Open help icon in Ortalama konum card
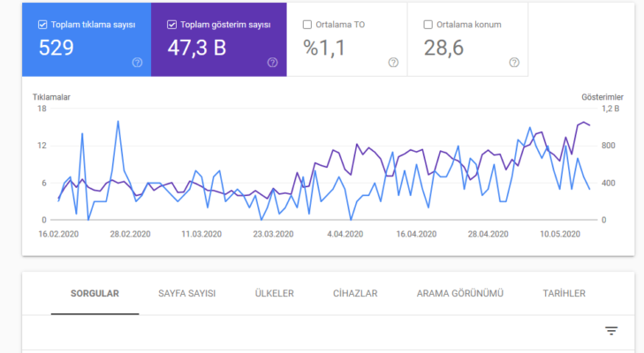This screenshot has width=644, height=353. click(514, 62)
